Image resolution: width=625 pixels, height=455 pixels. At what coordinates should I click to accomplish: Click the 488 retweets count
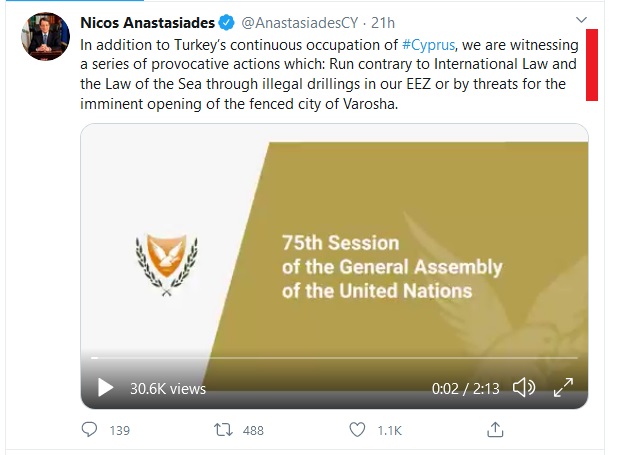point(253,430)
